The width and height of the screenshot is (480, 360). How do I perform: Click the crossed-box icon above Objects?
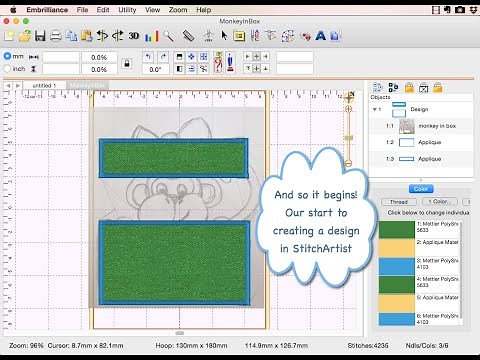[423, 88]
